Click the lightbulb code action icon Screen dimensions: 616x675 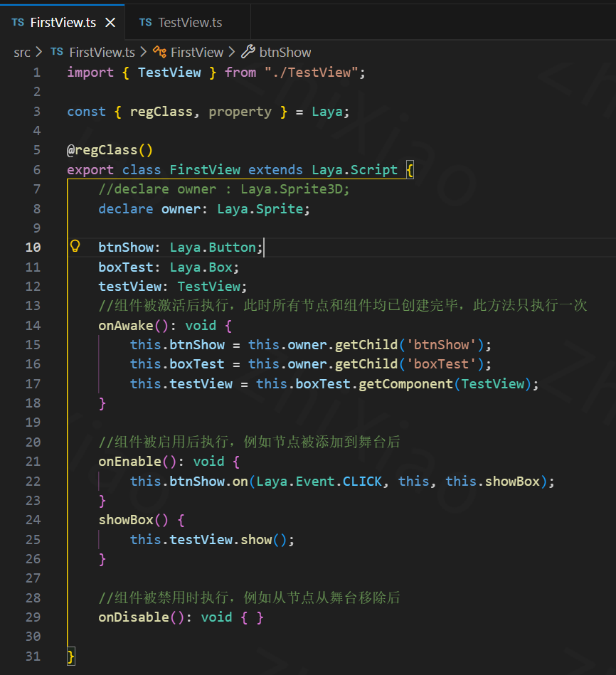tap(75, 247)
